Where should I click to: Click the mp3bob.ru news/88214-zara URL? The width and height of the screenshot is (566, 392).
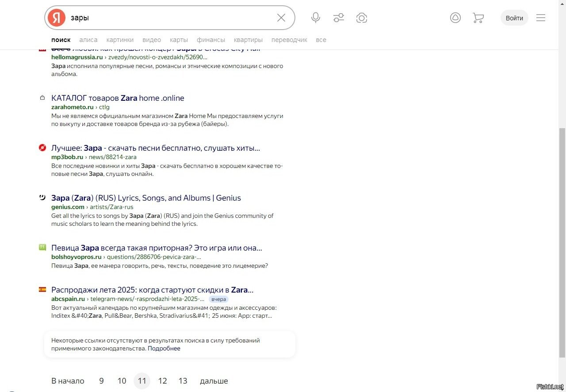tap(94, 157)
